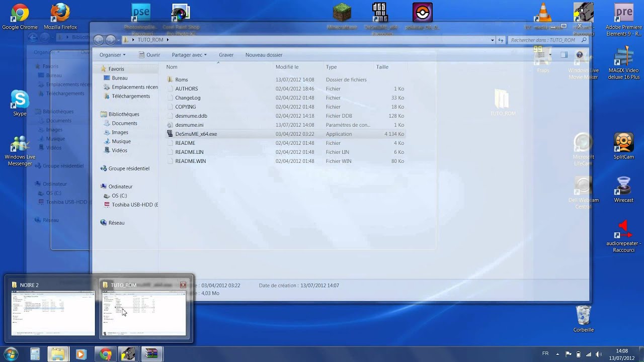Open the volume speaker tray icon
This screenshot has height=362, width=644.
[x=598, y=354]
